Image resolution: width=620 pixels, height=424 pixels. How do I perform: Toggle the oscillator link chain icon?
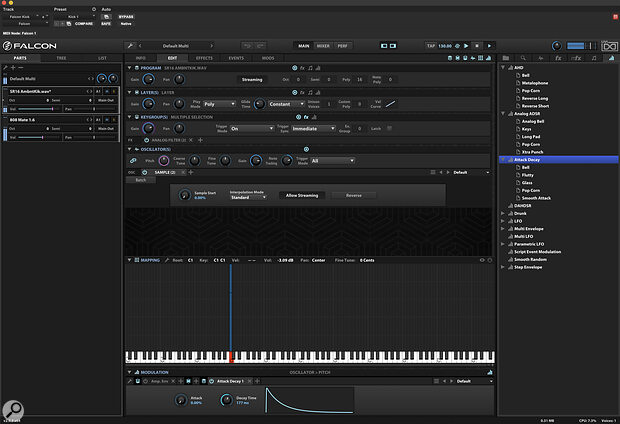(133, 161)
